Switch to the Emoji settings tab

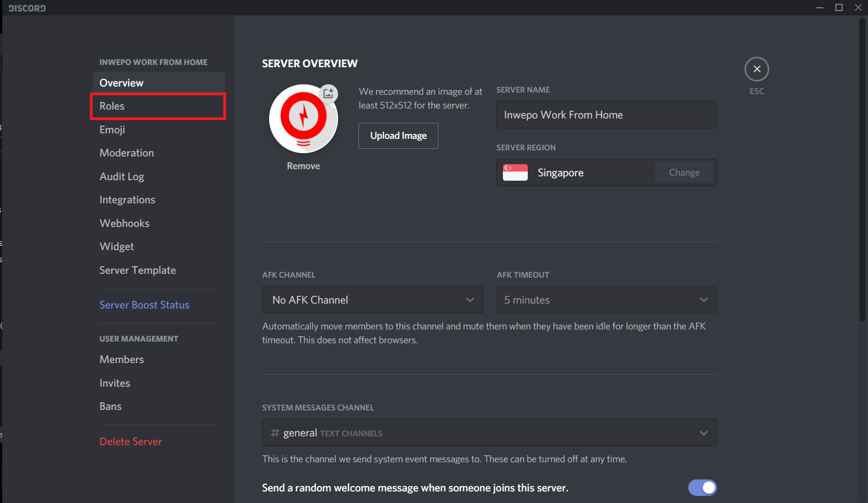tap(112, 129)
